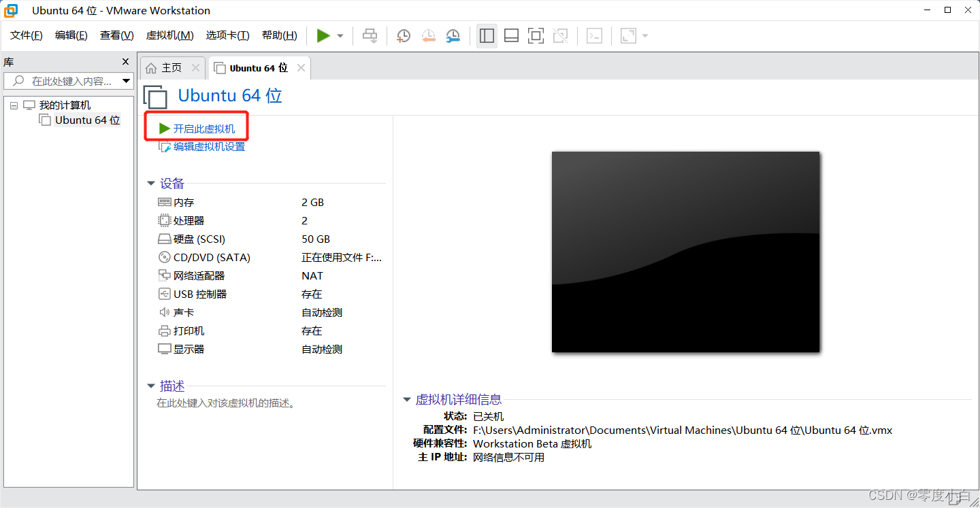980x508 pixels.
Task: Collapse the 描述 section
Action: [151, 386]
